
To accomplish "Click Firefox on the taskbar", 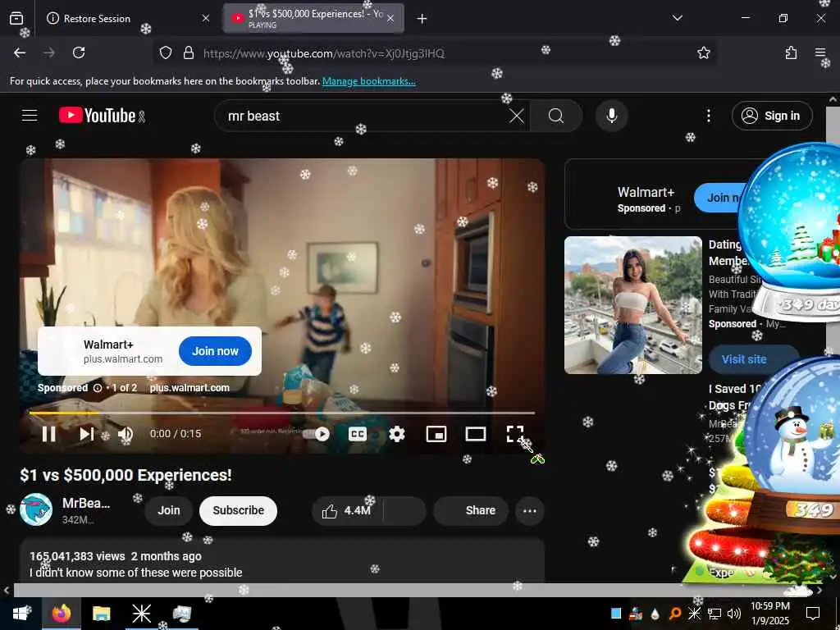I will [x=62, y=614].
